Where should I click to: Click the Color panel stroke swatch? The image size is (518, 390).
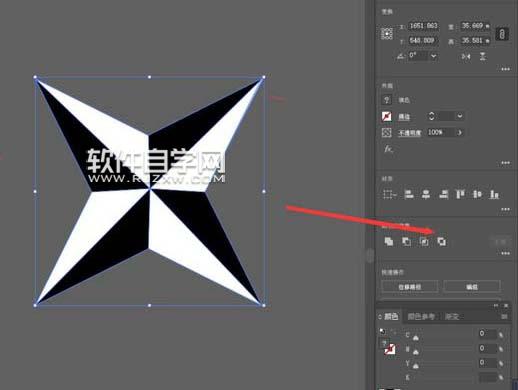tap(389, 349)
